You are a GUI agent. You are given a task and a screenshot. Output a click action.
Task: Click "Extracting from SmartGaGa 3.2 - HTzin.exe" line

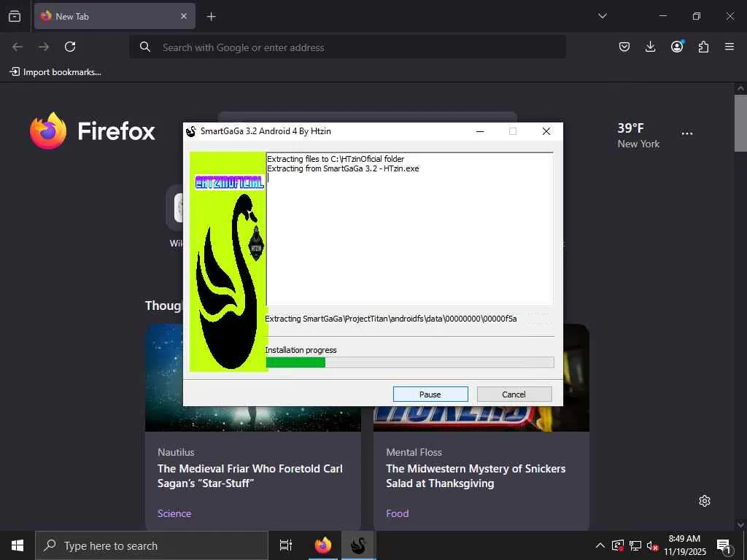[x=343, y=168]
